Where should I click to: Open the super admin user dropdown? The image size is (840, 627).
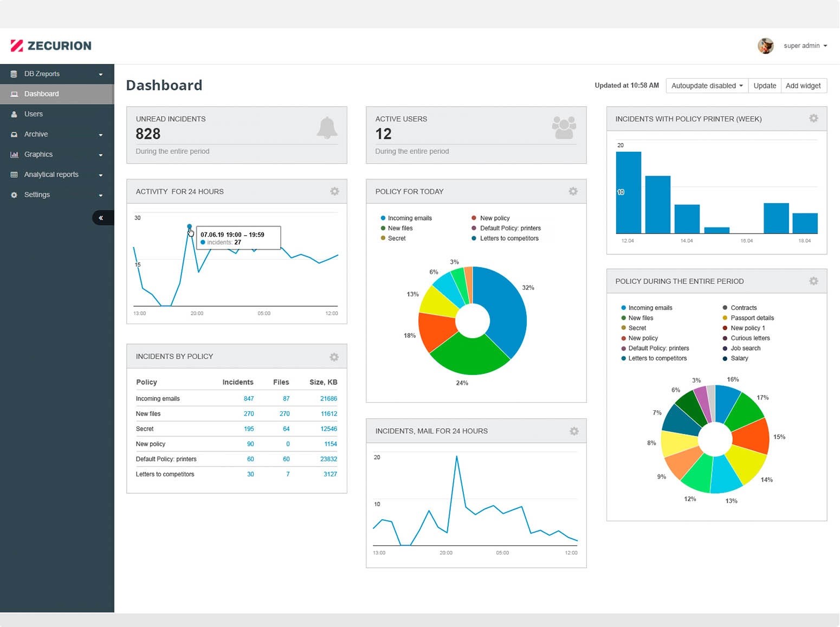point(805,46)
